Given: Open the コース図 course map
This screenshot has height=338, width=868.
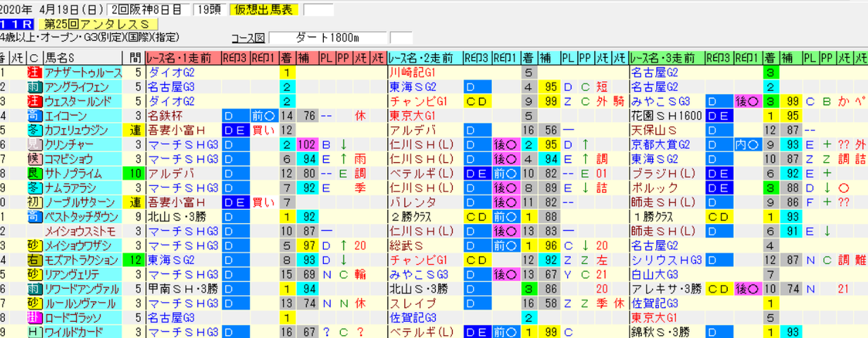Looking at the screenshot, I should pyautogui.click(x=248, y=37).
